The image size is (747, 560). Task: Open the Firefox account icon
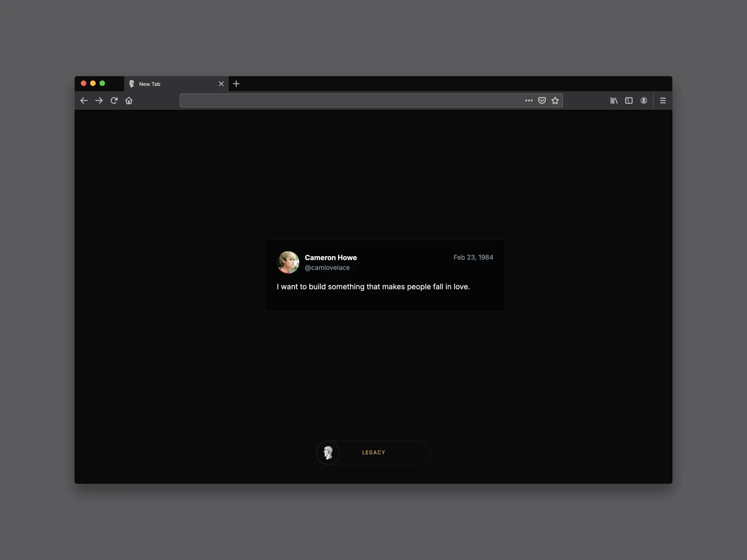(643, 100)
